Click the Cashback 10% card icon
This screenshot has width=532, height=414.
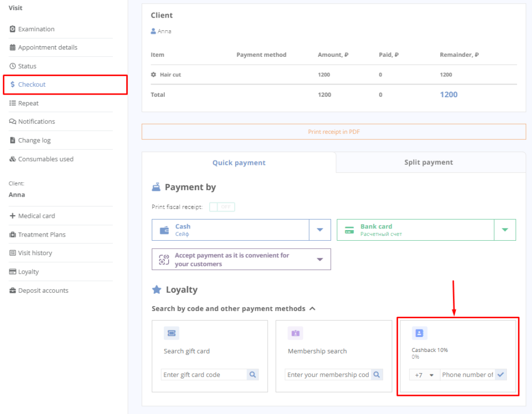click(419, 333)
